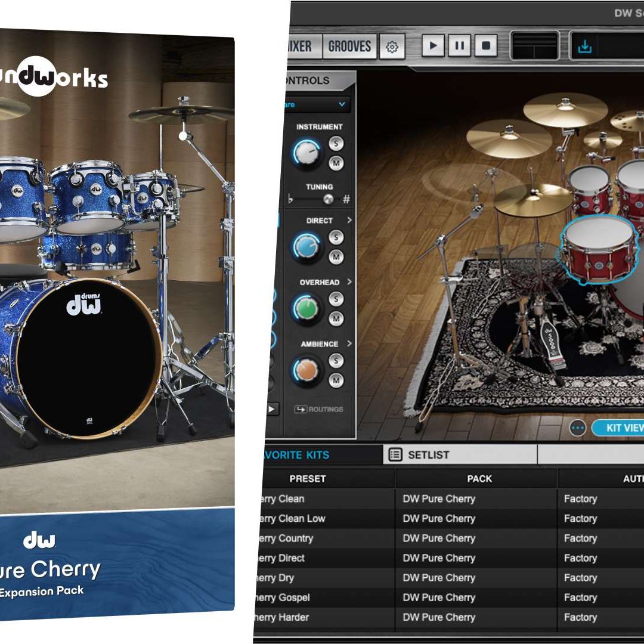The width and height of the screenshot is (644, 644).
Task: Click the small play arrow near Routings
Action: [271, 409]
